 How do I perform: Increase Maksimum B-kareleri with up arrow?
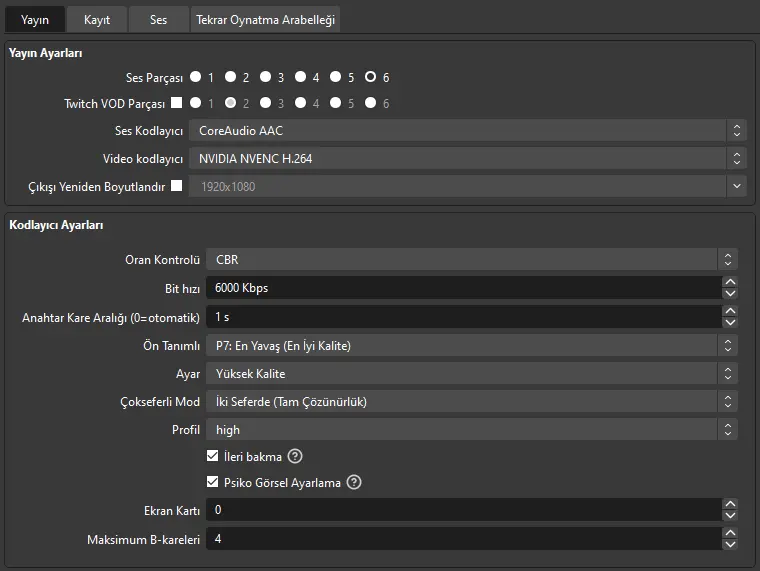730,533
